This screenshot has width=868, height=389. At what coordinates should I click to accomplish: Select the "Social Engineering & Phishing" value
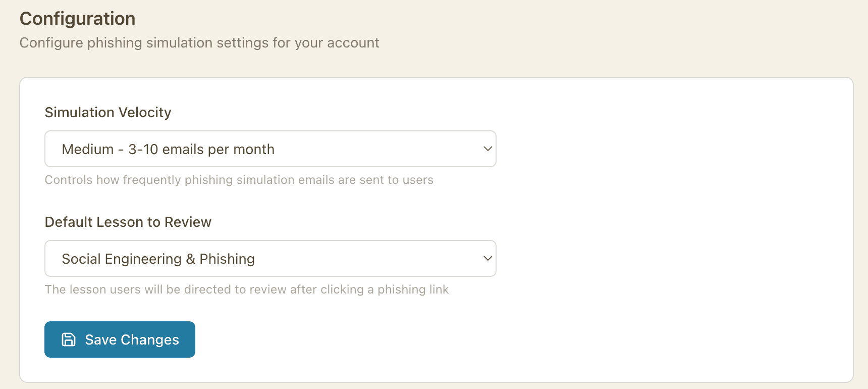158,259
